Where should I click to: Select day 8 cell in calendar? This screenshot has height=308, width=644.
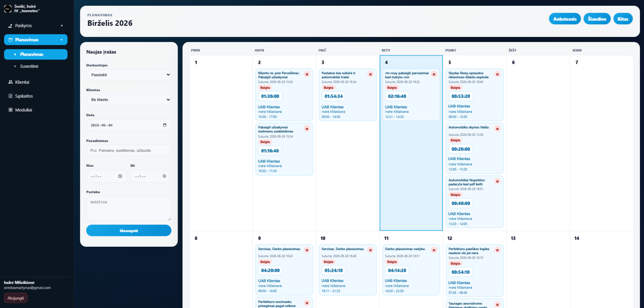[x=221, y=270]
